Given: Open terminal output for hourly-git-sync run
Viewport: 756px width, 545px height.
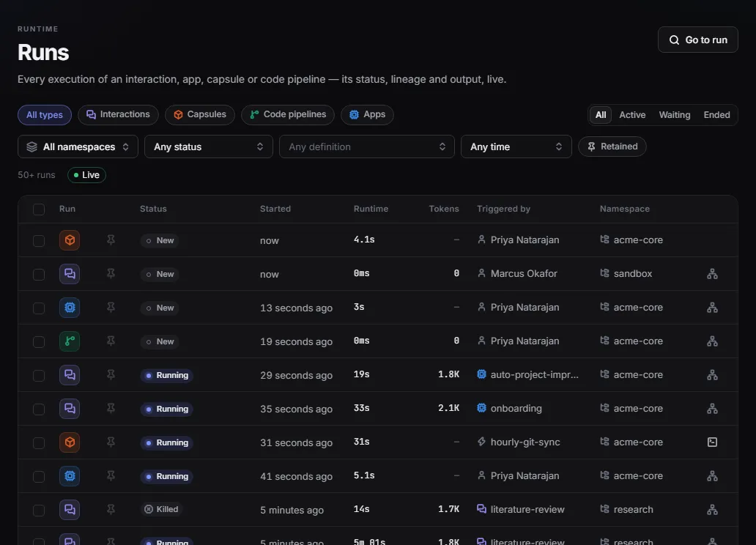Looking at the screenshot, I should [712, 442].
